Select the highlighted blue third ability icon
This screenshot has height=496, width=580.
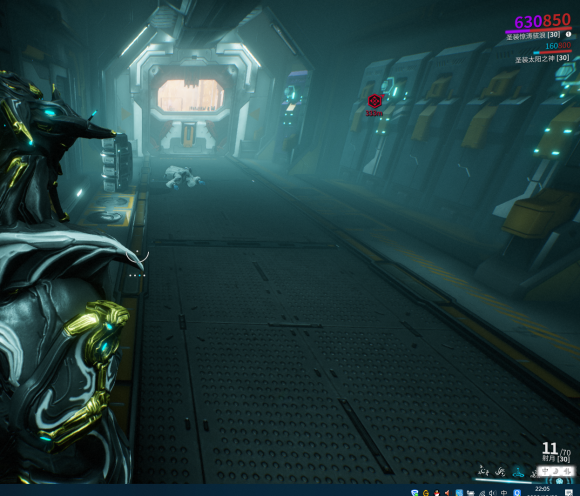pos(518,472)
